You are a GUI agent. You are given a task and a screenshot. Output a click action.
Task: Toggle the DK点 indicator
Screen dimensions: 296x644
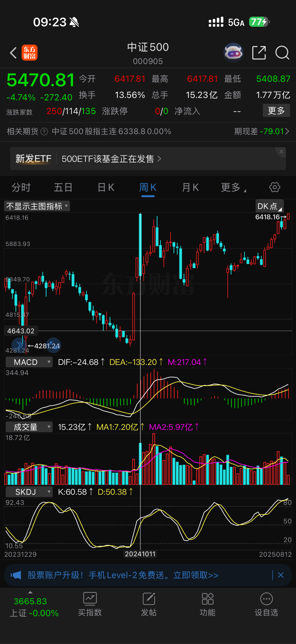pos(269,206)
